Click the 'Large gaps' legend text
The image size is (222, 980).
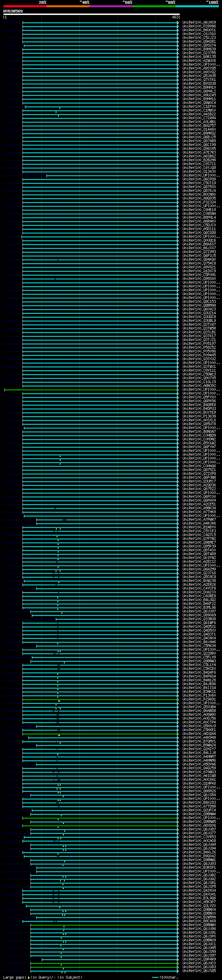coord(15,977)
